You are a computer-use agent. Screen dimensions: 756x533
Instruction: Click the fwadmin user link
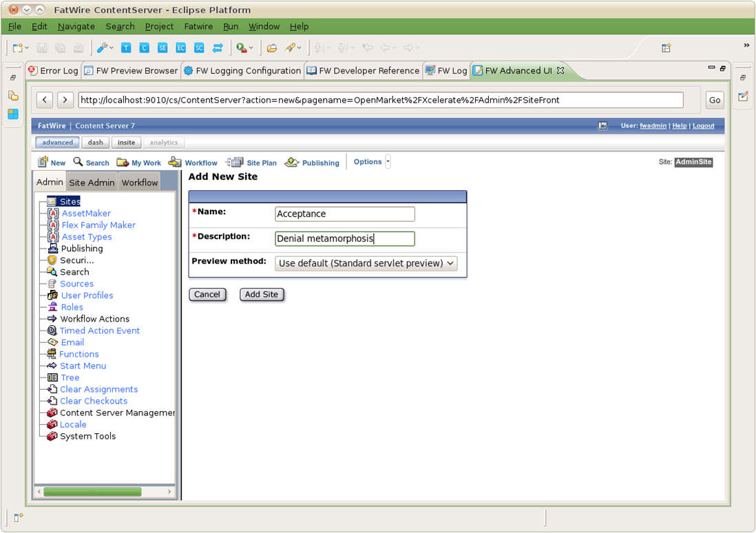tap(653, 126)
